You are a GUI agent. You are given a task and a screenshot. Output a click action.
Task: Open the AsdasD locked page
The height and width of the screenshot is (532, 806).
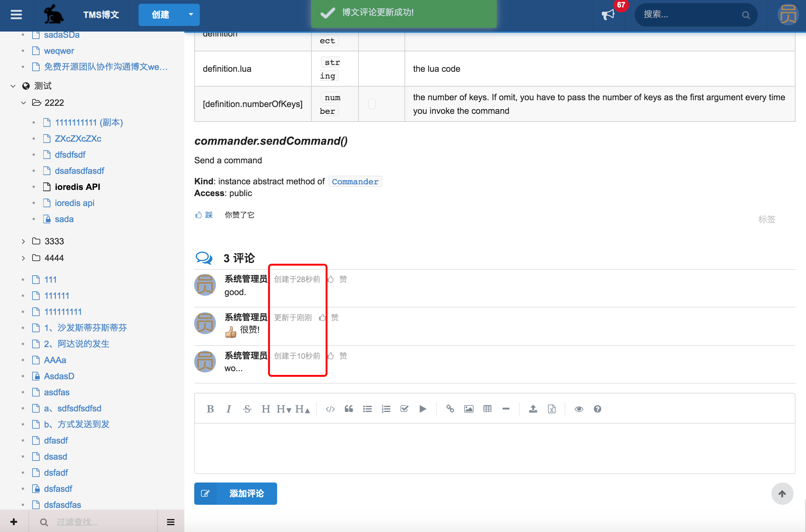pyautogui.click(x=59, y=376)
